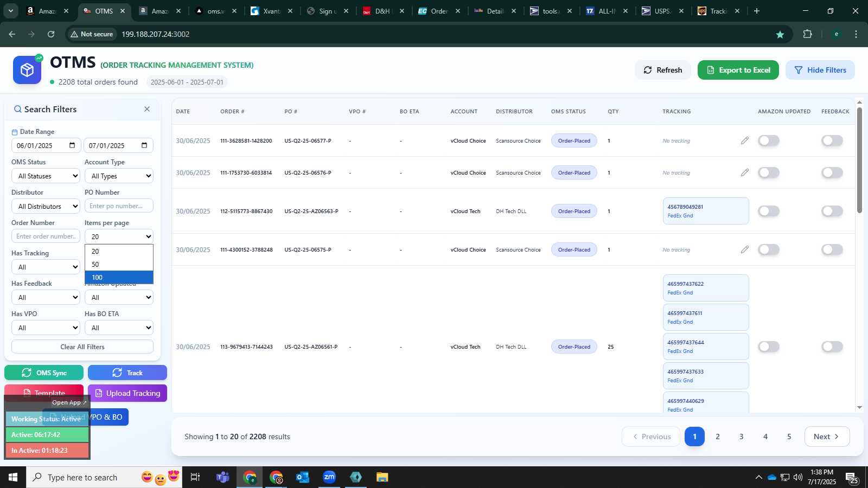Click the browser reload icon
This screenshot has width=868, height=488.
pos(51,34)
